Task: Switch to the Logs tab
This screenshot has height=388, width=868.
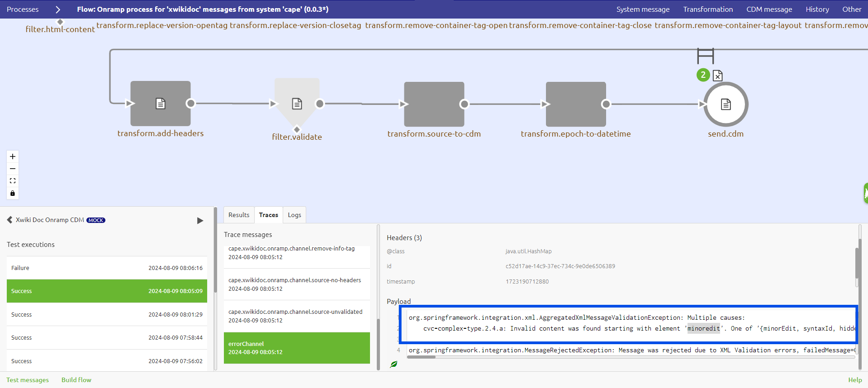Action: (x=294, y=215)
